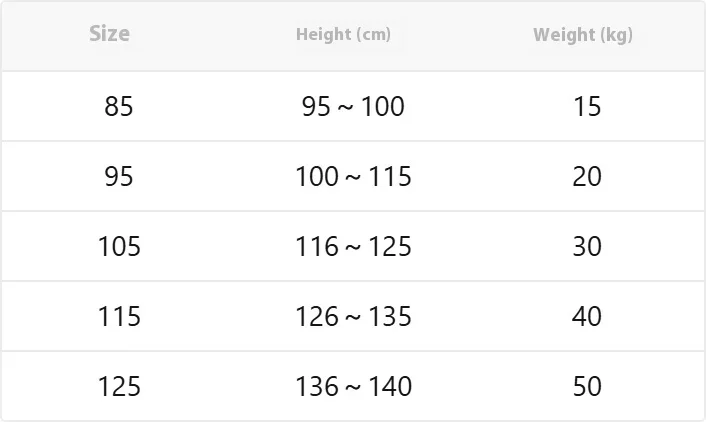
Task: Click the tilde in the 136 ~ 140 range
Action: [x=353, y=388]
